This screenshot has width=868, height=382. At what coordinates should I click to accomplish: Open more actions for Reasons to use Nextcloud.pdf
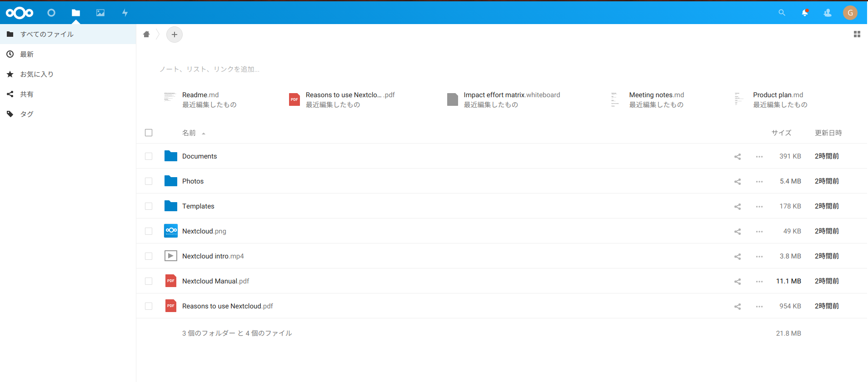pyautogui.click(x=759, y=306)
